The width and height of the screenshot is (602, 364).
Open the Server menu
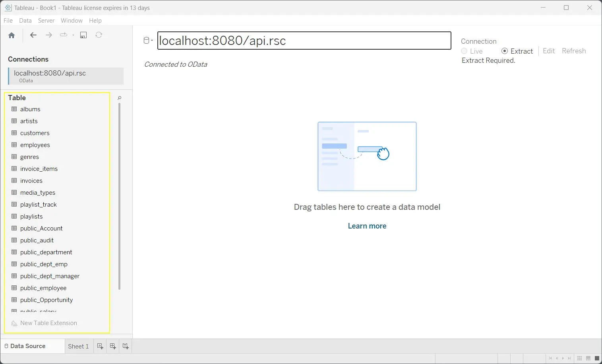coord(46,20)
